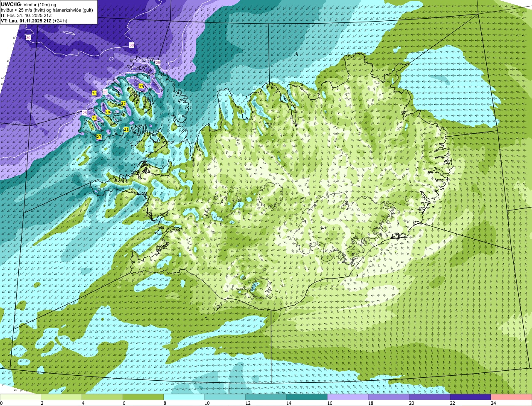Click the legend tick label "8"
The width and height of the screenshot is (532, 406).
pos(165,403)
